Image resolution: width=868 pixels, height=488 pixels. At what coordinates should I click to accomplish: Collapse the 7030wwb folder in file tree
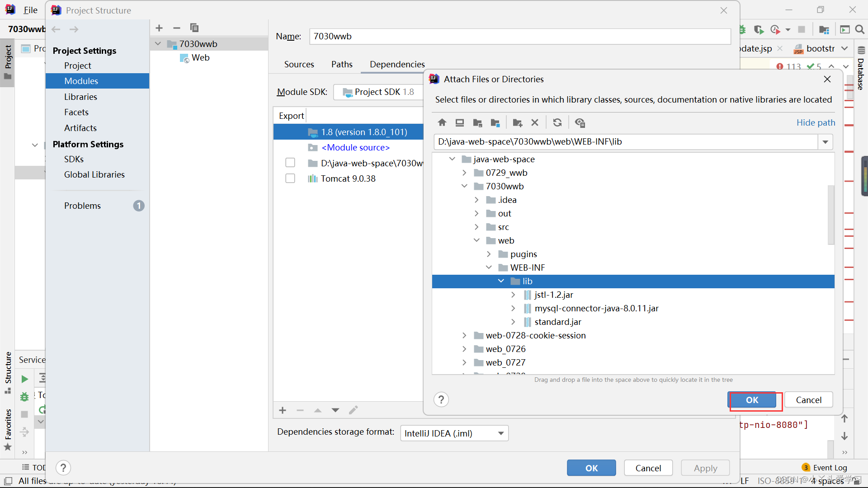pyautogui.click(x=464, y=186)
